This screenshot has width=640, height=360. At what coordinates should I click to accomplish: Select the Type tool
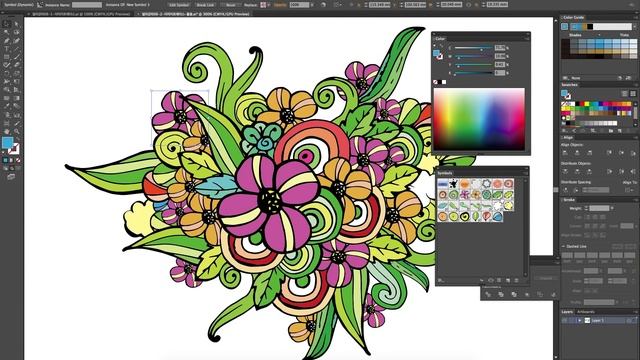coord(7,49)
